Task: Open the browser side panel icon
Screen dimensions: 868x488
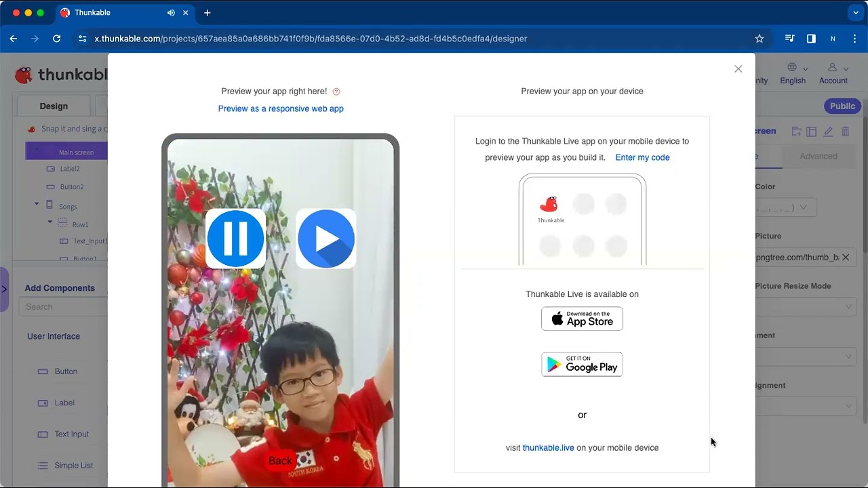Action: pyautogui.click(x=811, y=39)
